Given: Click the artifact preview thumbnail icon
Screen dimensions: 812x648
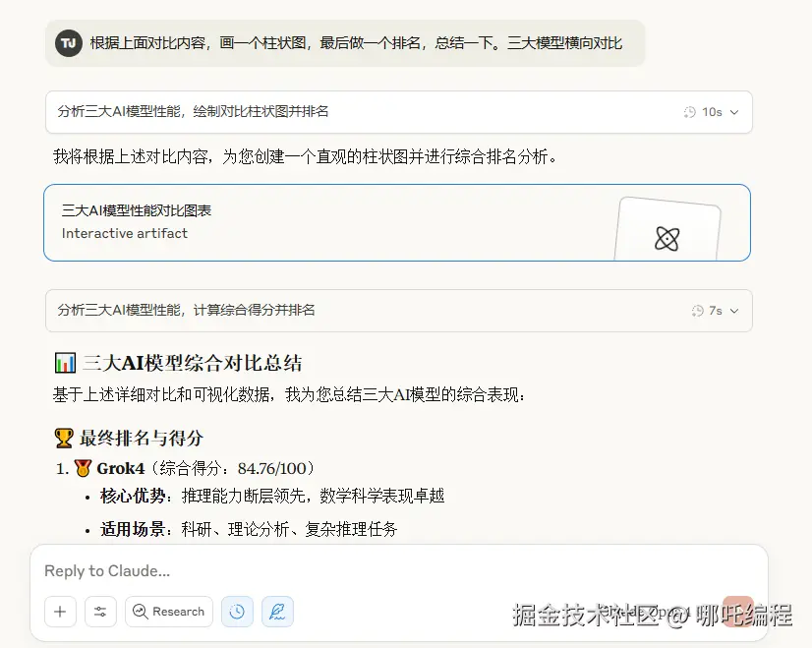Looking at the screenshot, I should (667, 239).
